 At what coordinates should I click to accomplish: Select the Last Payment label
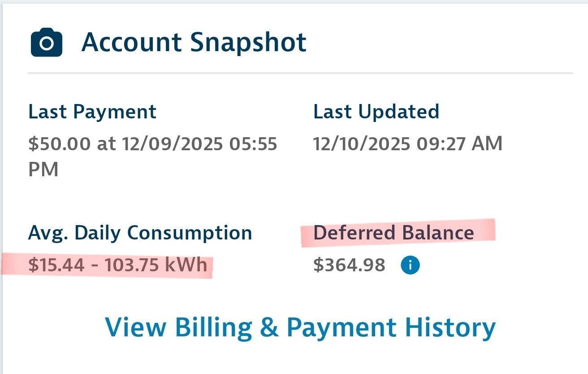[92, 112]
